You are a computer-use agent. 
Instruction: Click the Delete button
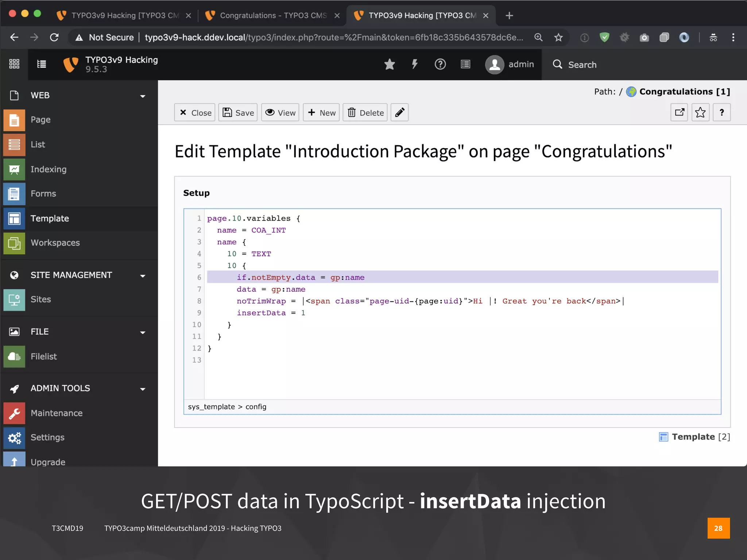pyautogui.click(x=365, y=113)
